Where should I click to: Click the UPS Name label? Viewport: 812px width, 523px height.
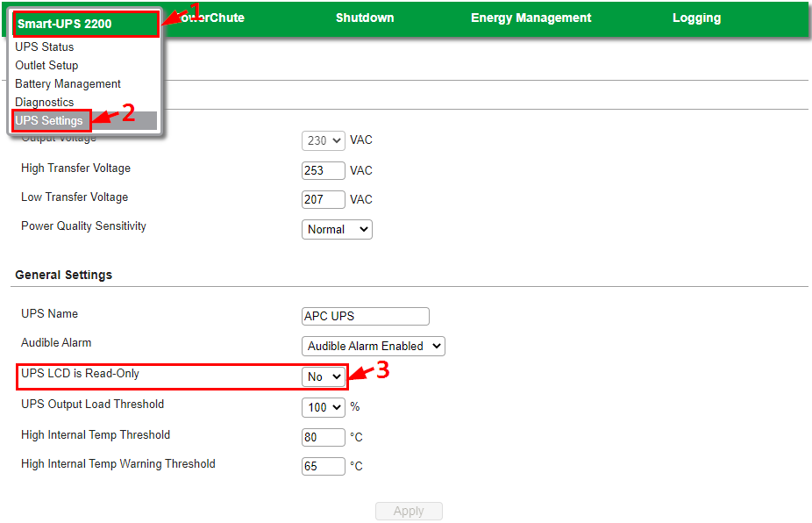click(49, 313)
